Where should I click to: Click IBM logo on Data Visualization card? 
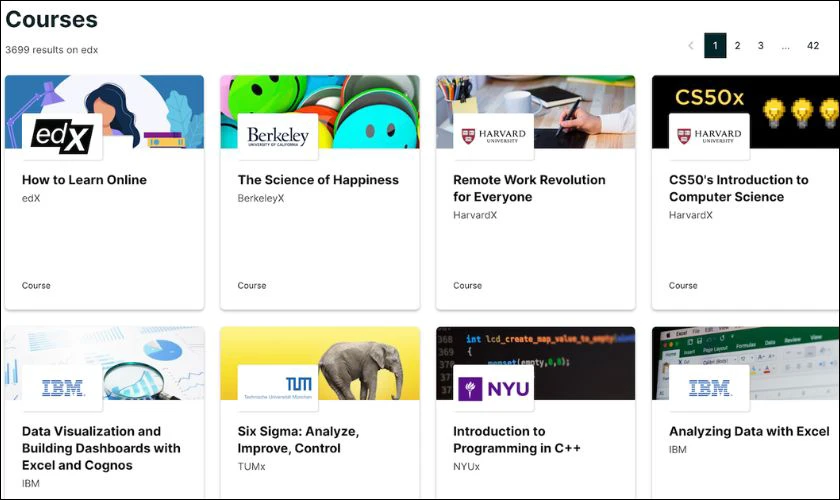62,388
